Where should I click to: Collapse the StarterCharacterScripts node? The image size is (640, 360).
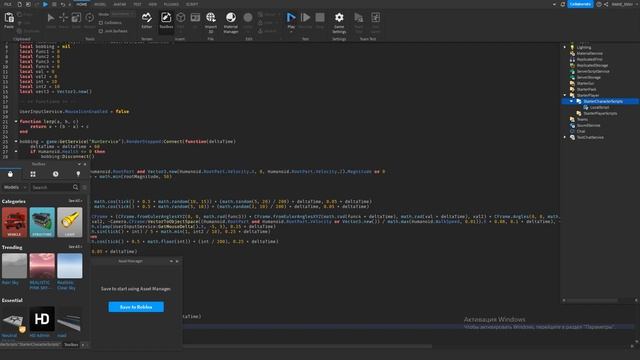tap(571, 101)
